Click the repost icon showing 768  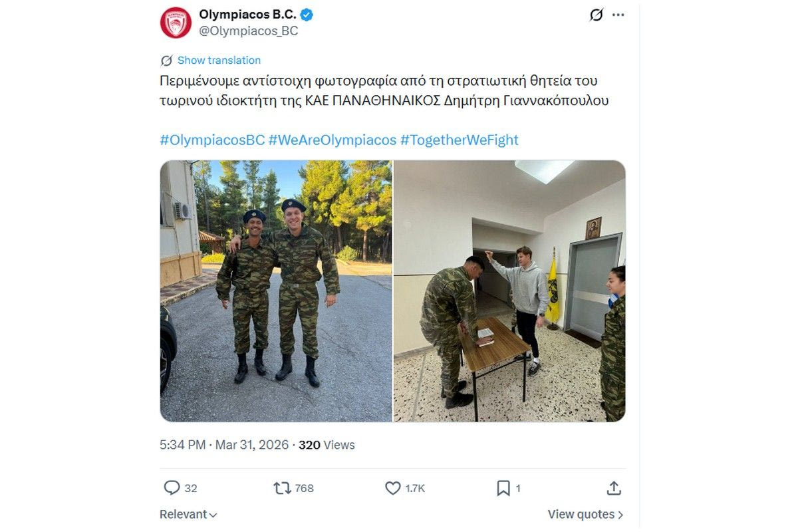coord(283,488)
